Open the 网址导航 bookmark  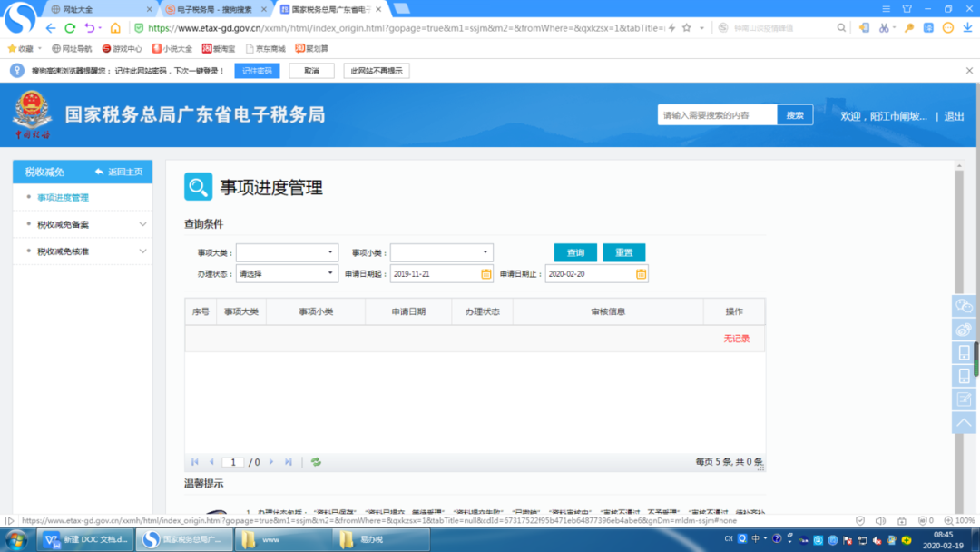tap(72, 48)
